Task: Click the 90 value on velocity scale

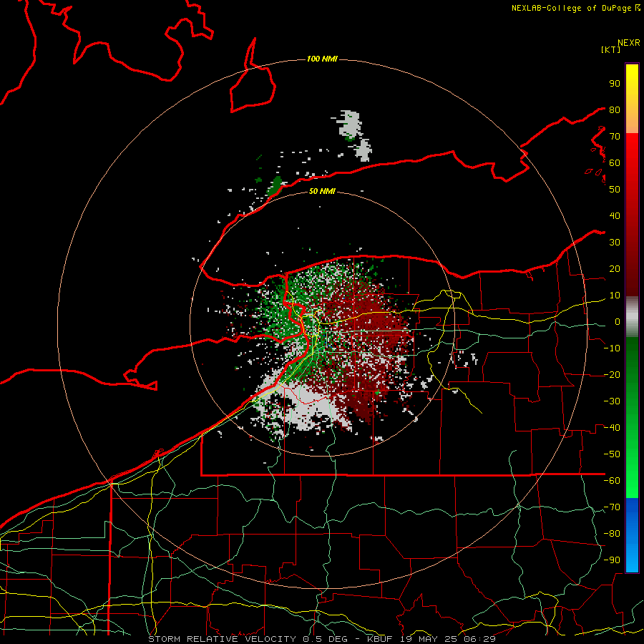Action: click(x=615, y=84)
